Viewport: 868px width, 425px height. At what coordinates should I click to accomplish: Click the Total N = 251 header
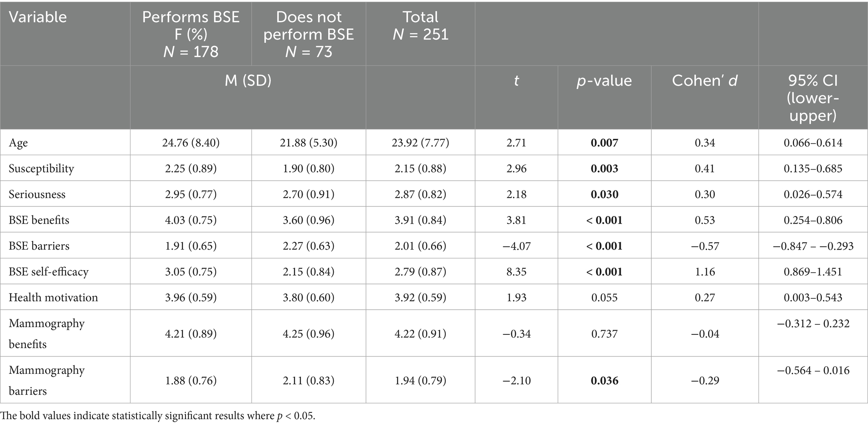420,26
